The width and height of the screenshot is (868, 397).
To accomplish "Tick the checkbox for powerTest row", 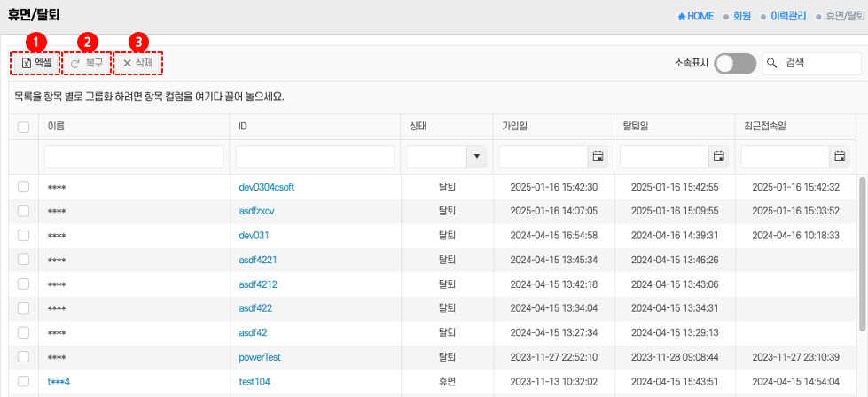I will pos(24,358).
